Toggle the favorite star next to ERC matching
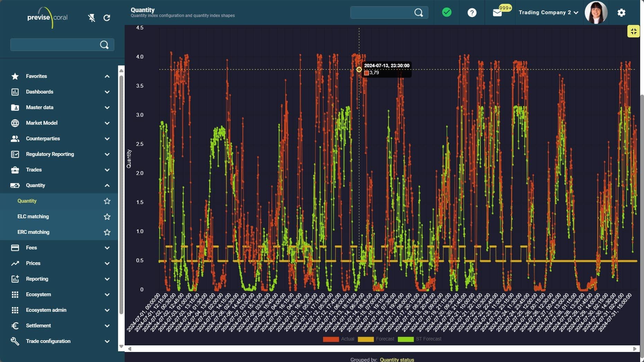This screenshot has height=362, width=644. pyautogui.click(x=107, y=232)
